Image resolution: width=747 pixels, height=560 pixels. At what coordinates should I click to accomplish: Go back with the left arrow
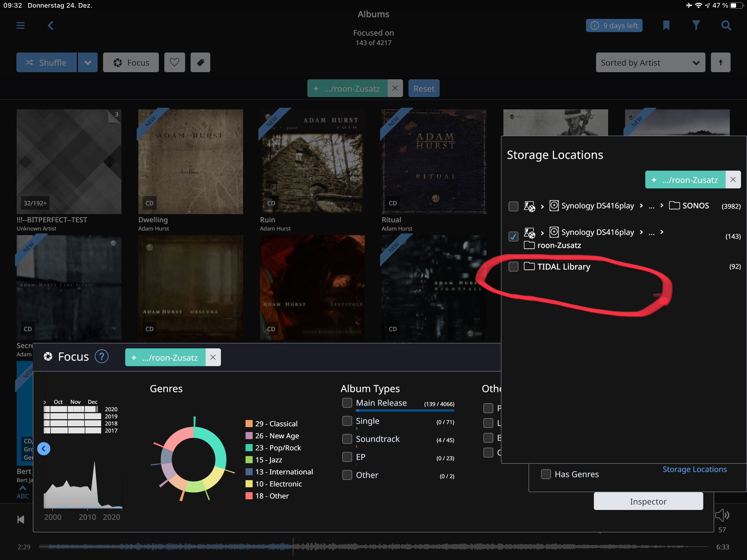click(51, 25)
